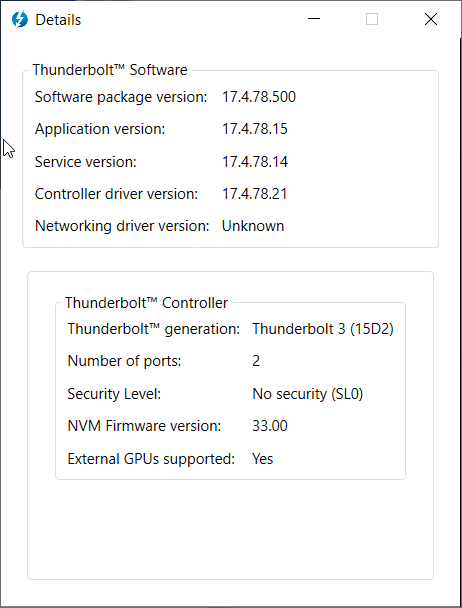This screenshot has width=462, height=608.
Task: Select the software package version value 17.4.78.500
Action: point(259,97)
